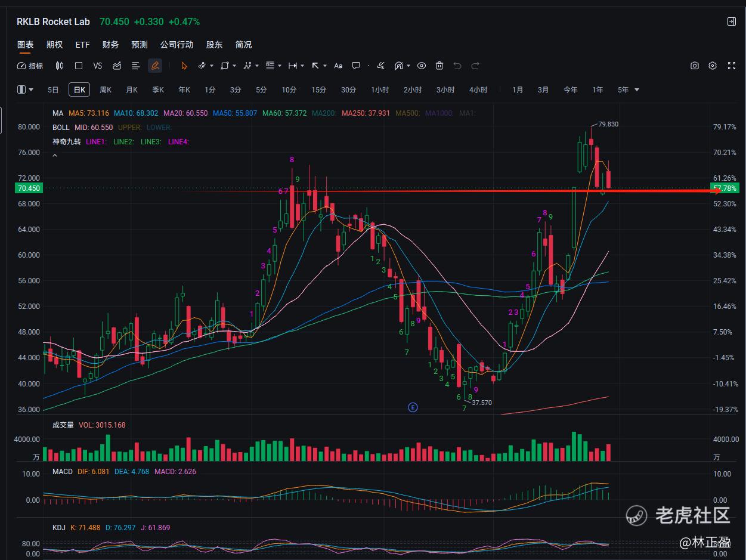Toggle the BOLL LOWER band

(159, 127)
